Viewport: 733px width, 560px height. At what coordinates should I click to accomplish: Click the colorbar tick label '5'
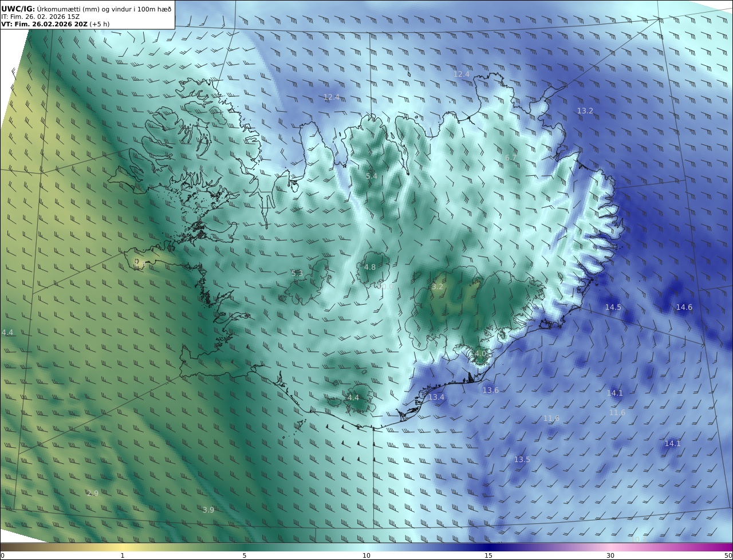pos(245,555)
